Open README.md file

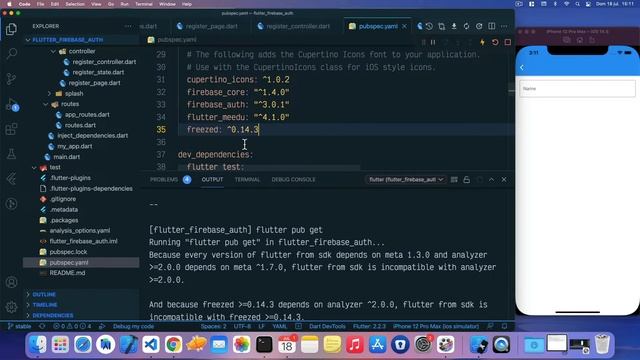(x=67, y=273)
